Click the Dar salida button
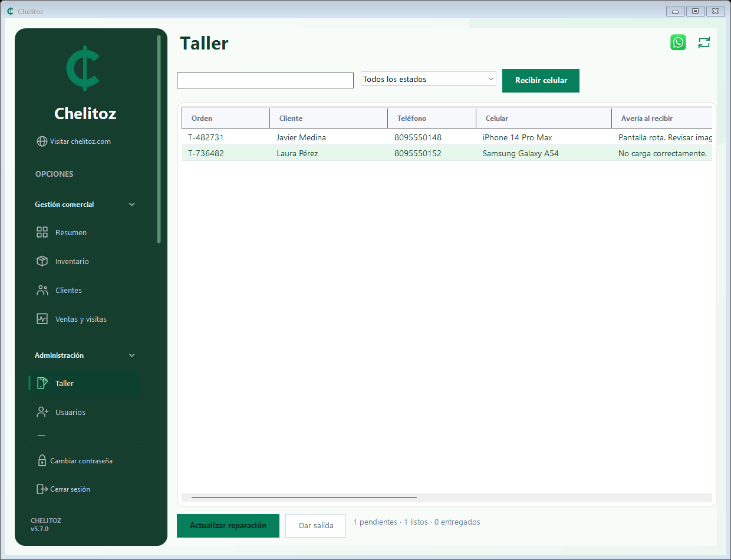The image size is (731, 560). pos(315,526)
